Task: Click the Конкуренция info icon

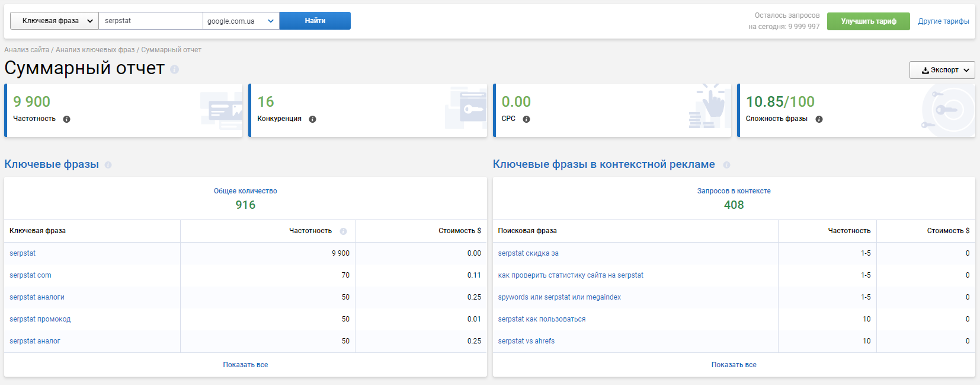Action: (x=312, y=119)
